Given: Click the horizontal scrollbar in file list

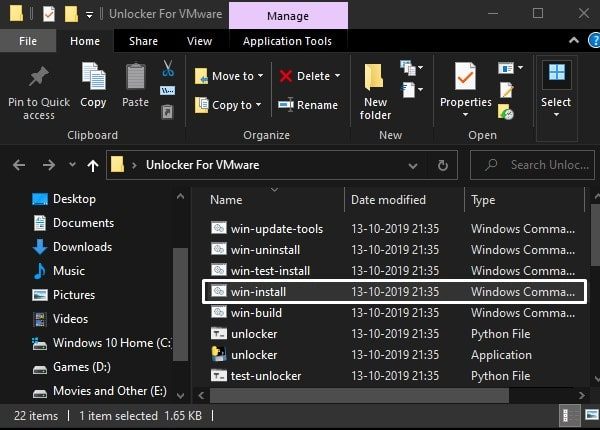Looking at the screenshot, I should (x=359, y=395).
